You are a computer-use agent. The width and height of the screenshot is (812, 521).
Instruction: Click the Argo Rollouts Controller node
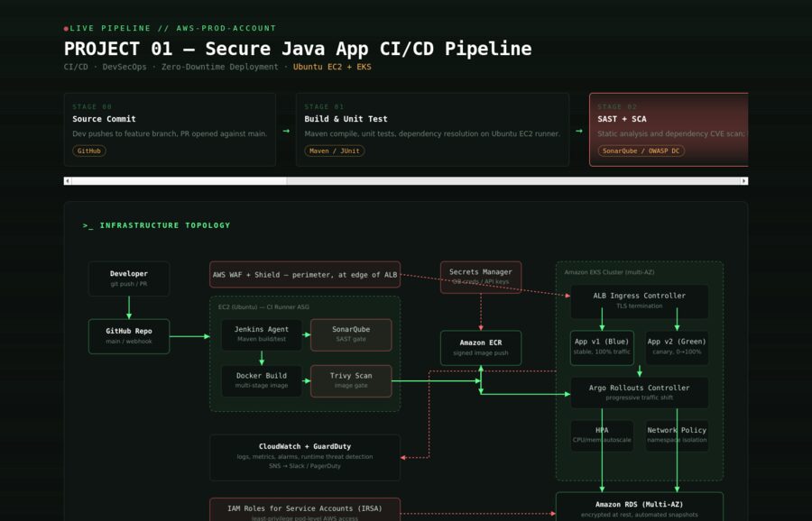point(640,393)
